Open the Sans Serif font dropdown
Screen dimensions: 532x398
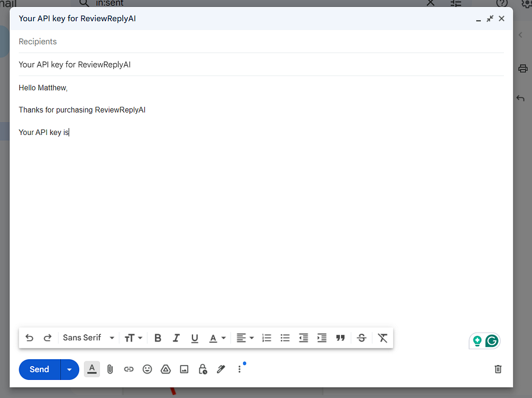(88, 337)
